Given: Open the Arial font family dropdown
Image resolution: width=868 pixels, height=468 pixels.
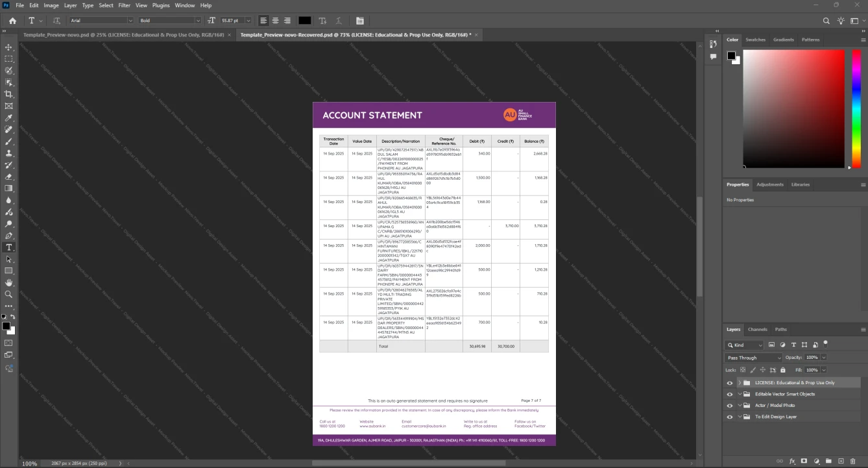Looking at the screenshot, I should (101, 21).
